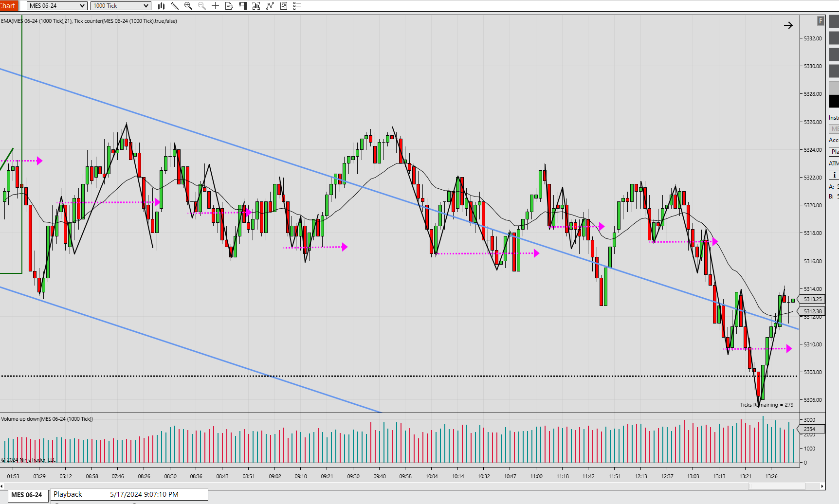Open the chart properties list icon
The width and height of the screenshot is (839, 504).
coord(297,6)
